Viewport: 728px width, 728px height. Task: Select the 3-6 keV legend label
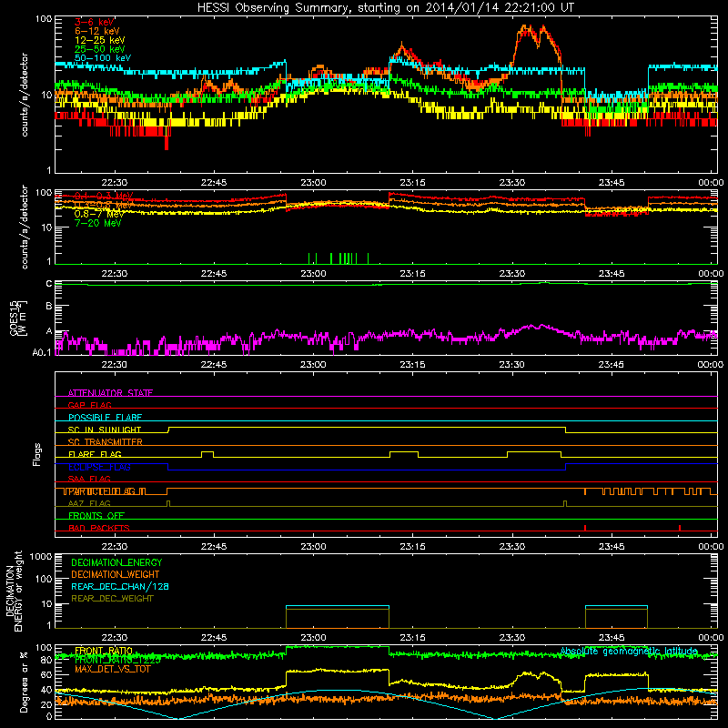(95, 22)
